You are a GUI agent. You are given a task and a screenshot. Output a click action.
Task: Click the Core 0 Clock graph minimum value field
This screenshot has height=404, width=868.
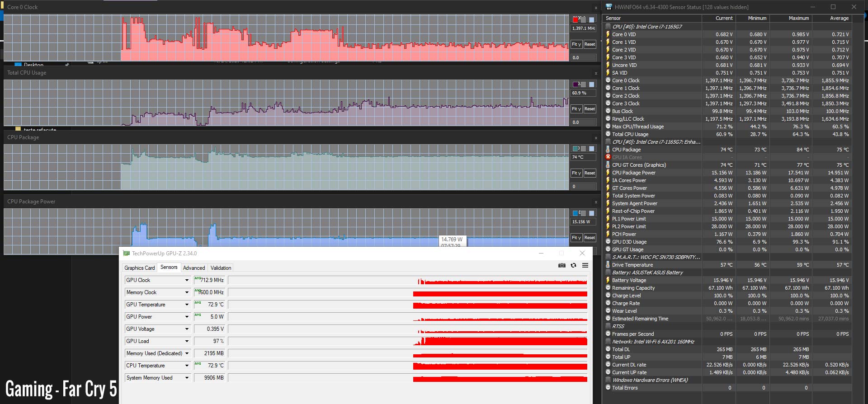tap(584, 58)
